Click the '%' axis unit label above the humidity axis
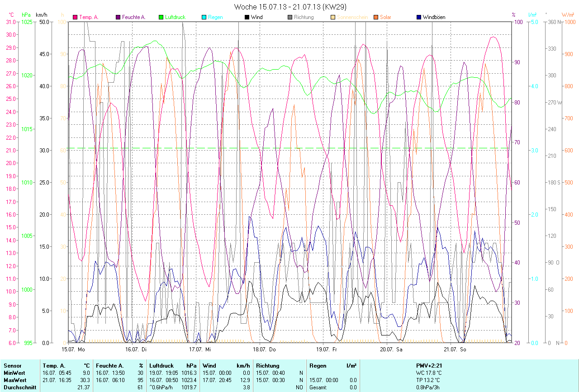Screen dimensions: 579x392 [513, 15]
